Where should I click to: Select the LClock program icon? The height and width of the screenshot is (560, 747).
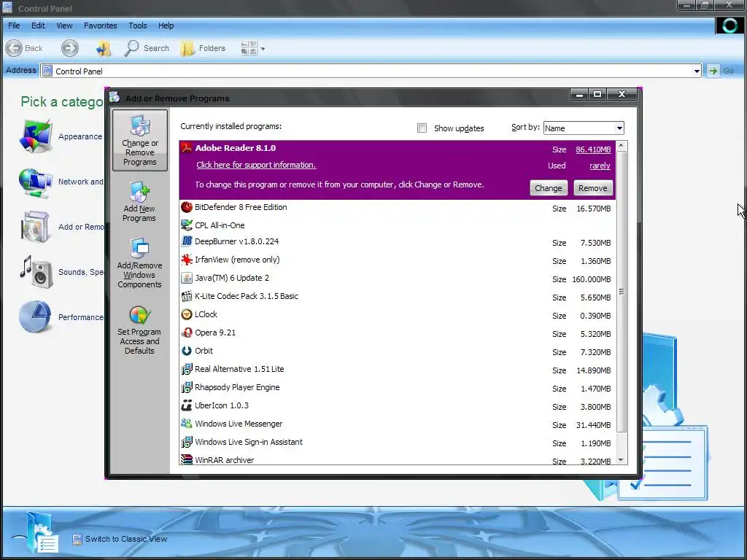pyautogui.click(x=187, y=314)
